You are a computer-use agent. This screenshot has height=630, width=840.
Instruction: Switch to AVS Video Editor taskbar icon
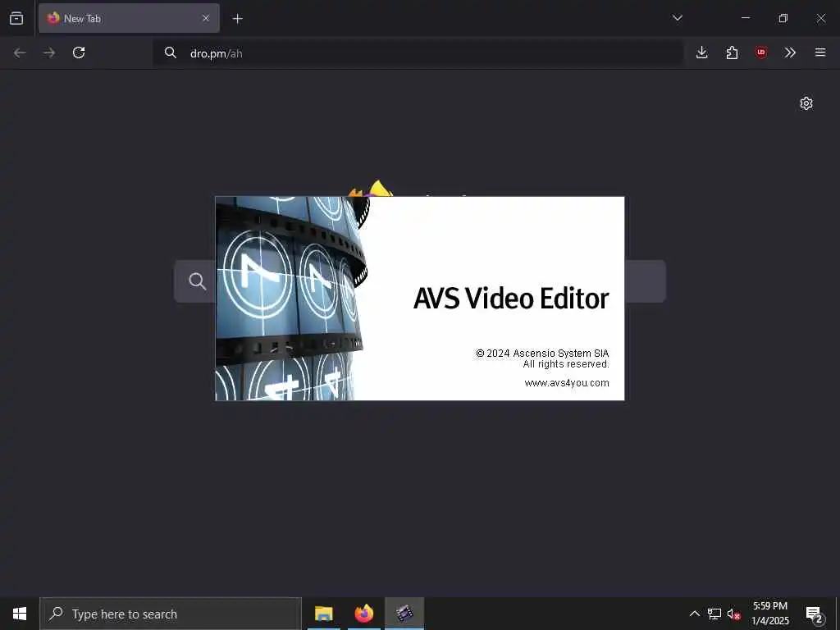(x=404, y=614)
